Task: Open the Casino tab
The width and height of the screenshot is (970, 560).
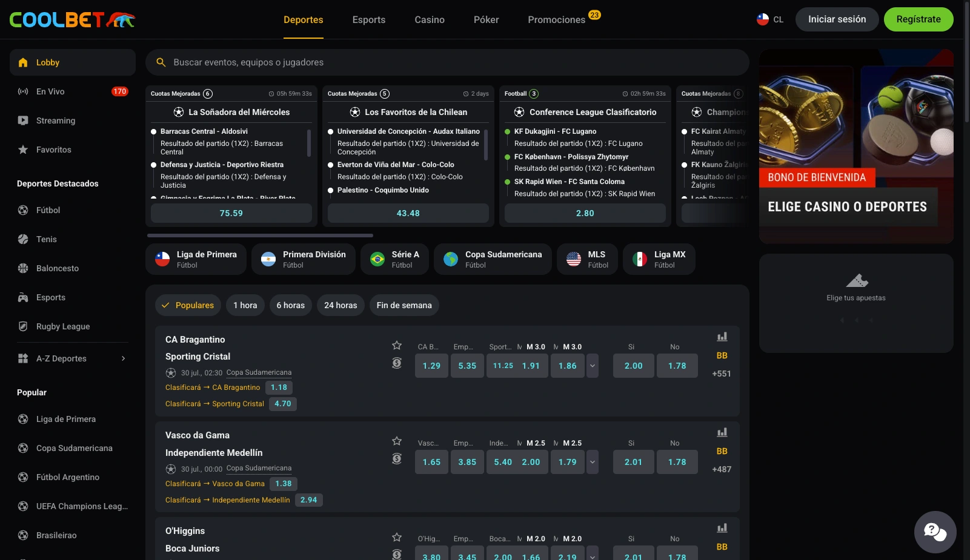Action: [430, 19]
